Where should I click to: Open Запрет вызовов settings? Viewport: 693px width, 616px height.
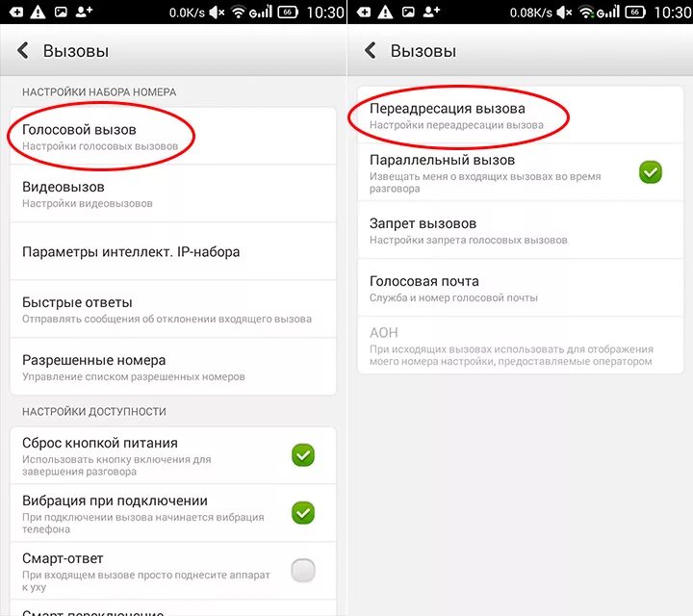(520, 230)
